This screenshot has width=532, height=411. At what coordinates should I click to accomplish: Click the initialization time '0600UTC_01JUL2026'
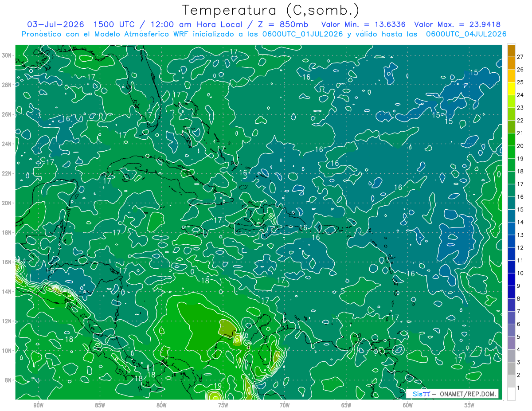(302, 34)
